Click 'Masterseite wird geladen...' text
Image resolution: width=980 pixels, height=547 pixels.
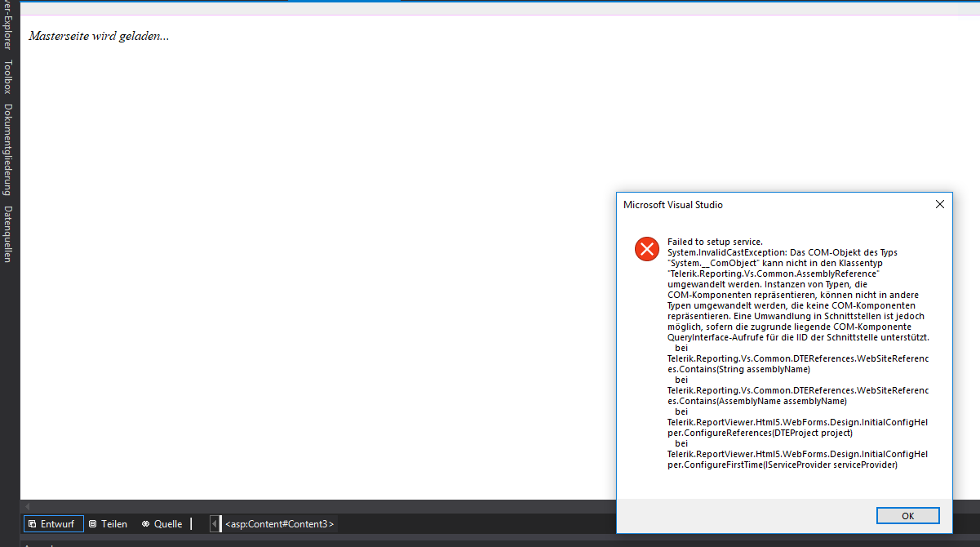99,36
